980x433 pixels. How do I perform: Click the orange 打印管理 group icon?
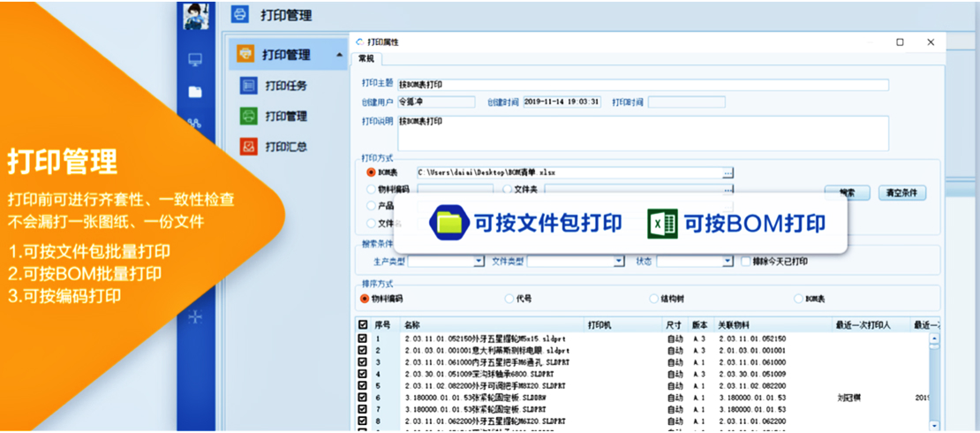(245, 55)
